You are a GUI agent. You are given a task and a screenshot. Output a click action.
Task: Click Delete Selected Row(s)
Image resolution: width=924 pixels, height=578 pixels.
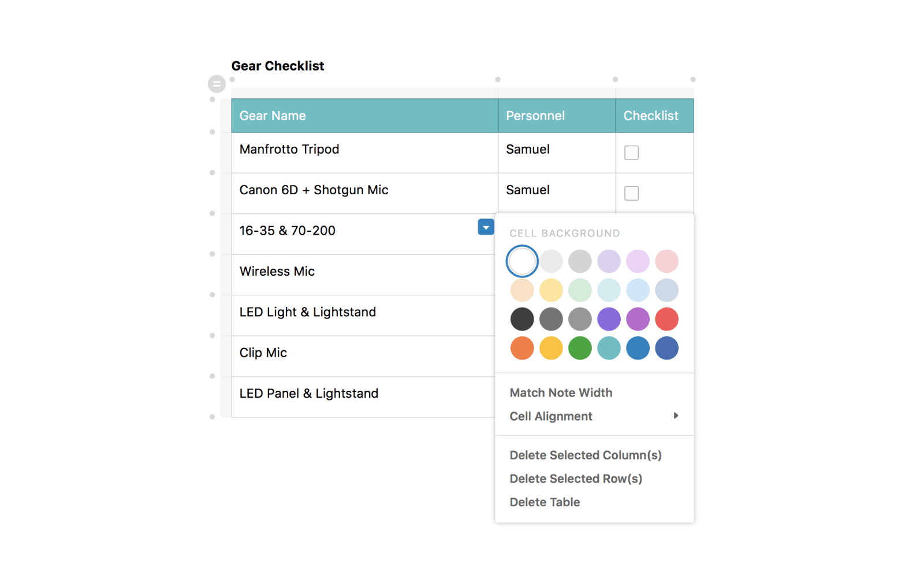(575, 479)
